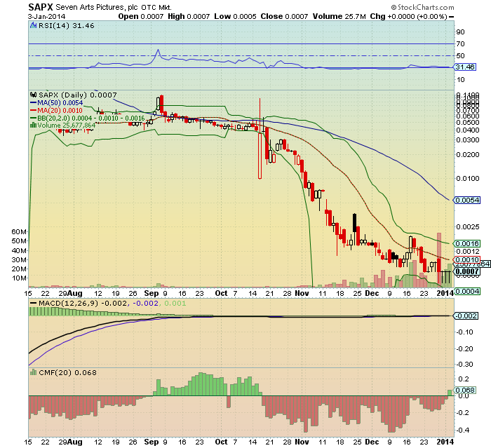Click the red MA(20) line marker
This screenshot has width=491, height=448.
pos(33,110)
